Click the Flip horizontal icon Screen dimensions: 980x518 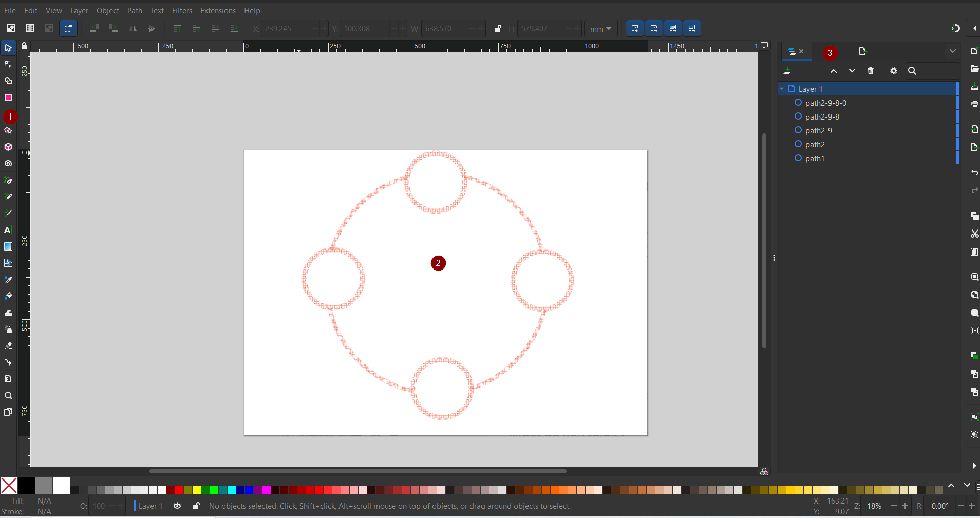pyautogui.click(x=133, y=28)
